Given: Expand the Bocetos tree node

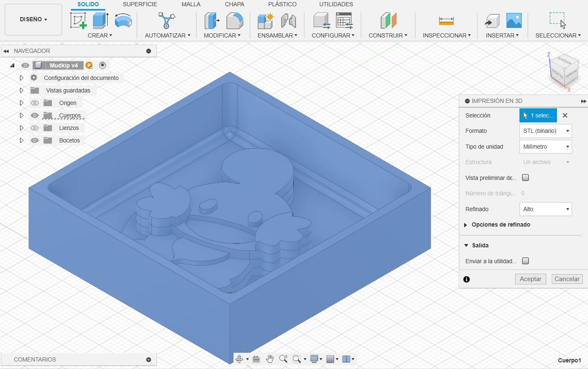Looking at the screenshot, I should pyautogui.click(x=21, y=140).
